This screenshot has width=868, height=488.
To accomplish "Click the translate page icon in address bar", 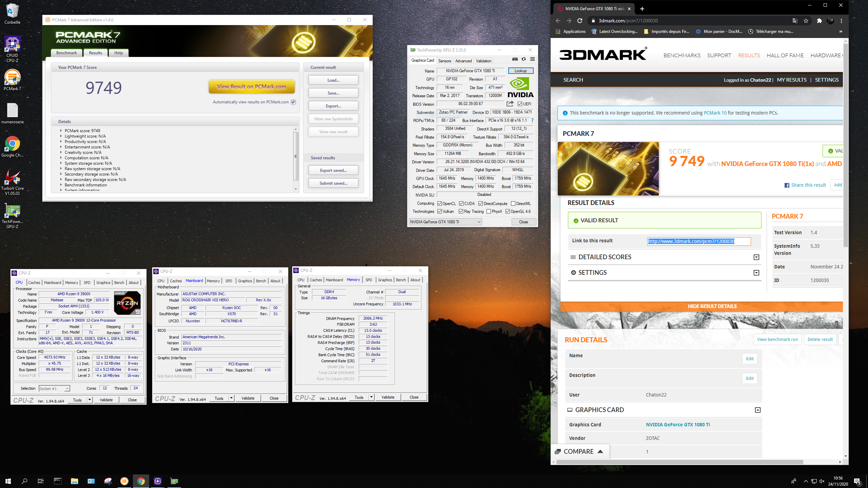I will [795, 21].
